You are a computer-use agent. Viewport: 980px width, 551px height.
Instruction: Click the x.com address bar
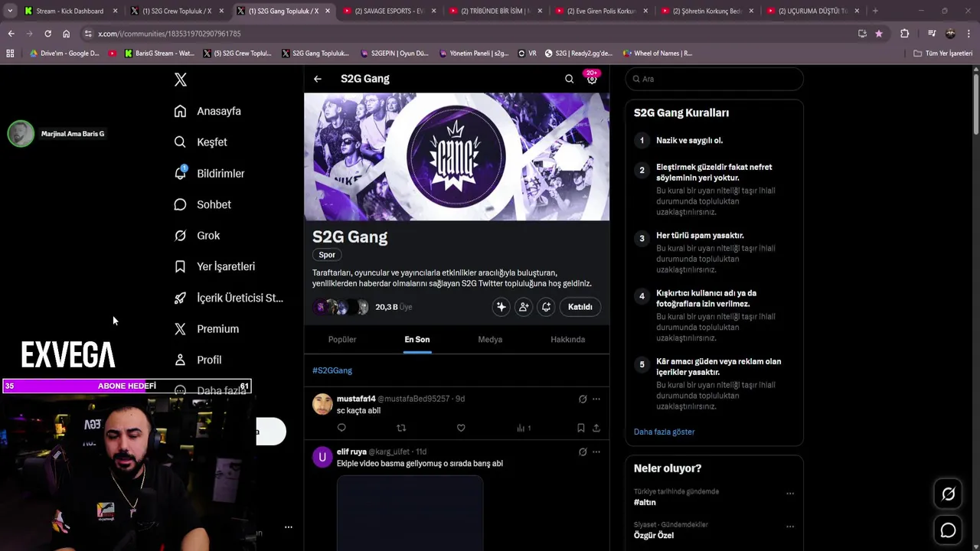tap(467, 34)
